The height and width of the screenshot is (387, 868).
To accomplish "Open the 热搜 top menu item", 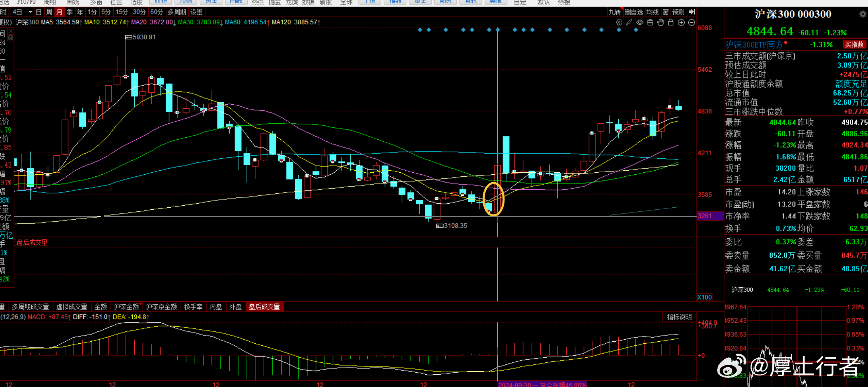I will point(564,2).
